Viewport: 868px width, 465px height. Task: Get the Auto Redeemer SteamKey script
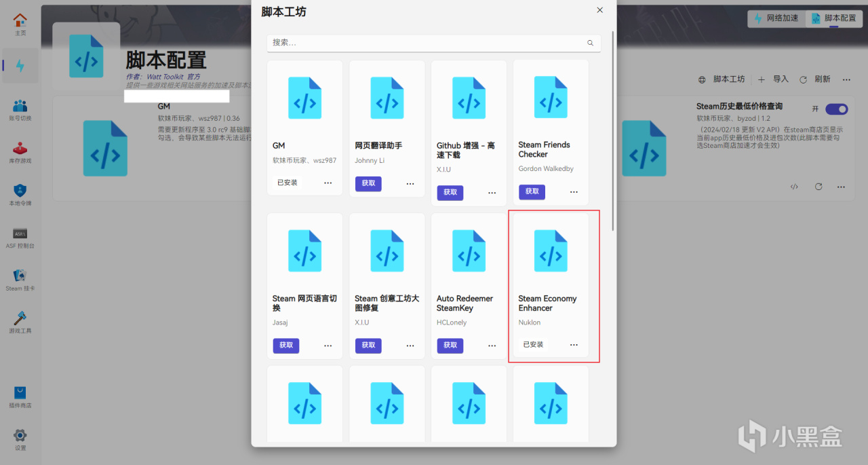[x=450, y=345]
